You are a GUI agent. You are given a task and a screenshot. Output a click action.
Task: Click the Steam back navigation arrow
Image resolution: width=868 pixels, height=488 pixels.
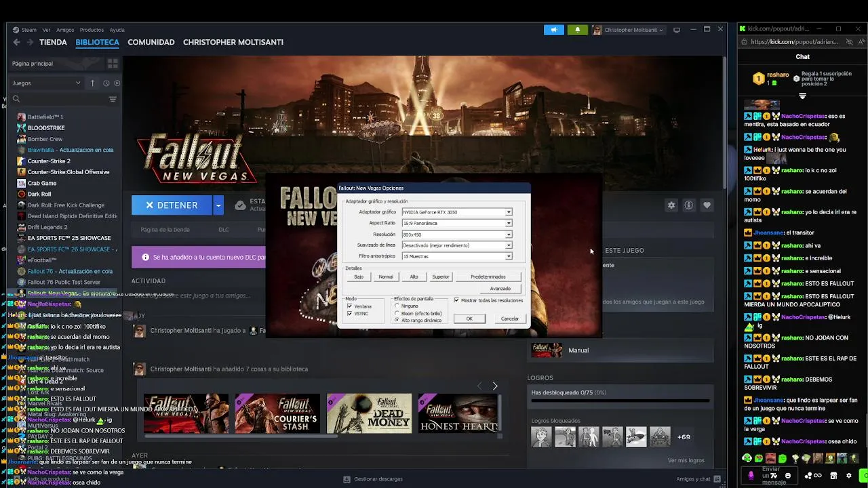click(17, 42)
